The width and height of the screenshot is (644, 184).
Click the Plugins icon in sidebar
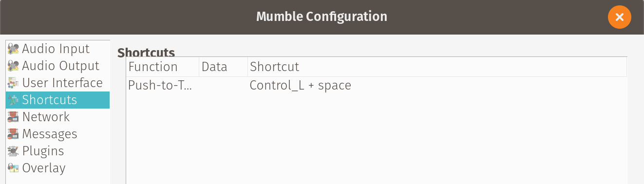14,151
